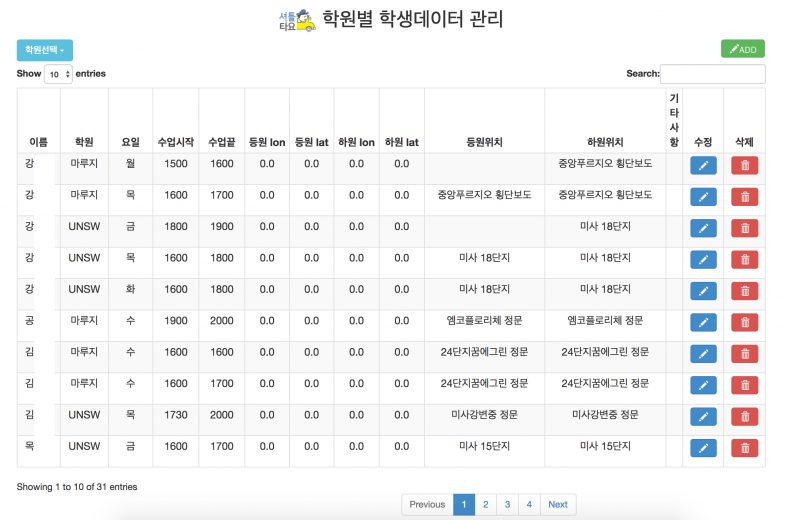Sort by 수업시작 column header
The width and height of the screenshot is (789, 520).
pos(175,142)
